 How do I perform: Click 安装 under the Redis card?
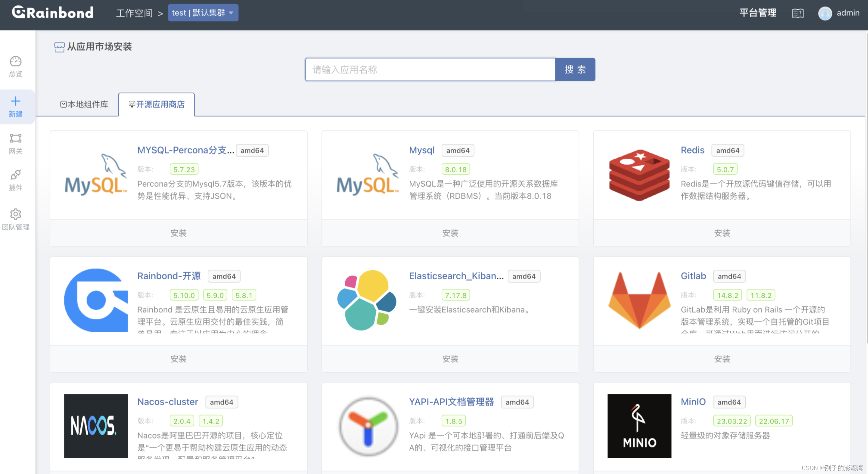point(722,233)
